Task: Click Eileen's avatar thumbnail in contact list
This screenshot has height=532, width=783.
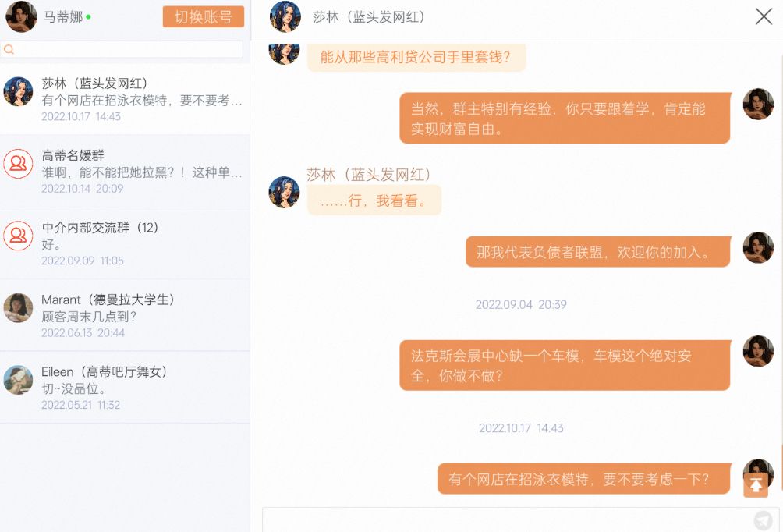Action: (x=18, y=380)
